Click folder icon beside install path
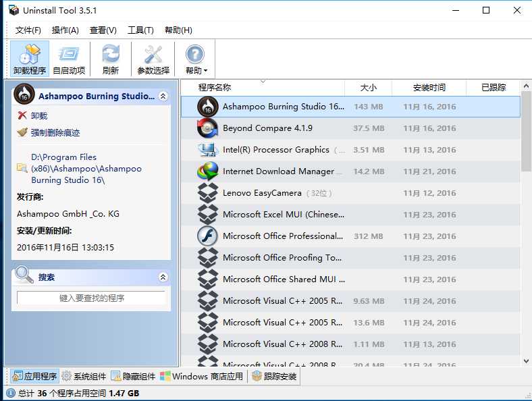The image size is (532, 401). (x=22, y=168)
